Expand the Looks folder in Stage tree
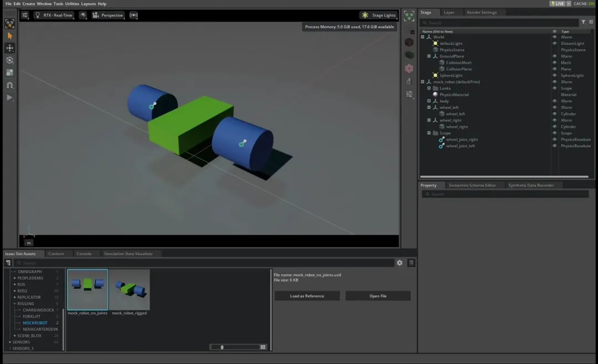The height and width of the screenshot is (364, 598). coord(429,89)
